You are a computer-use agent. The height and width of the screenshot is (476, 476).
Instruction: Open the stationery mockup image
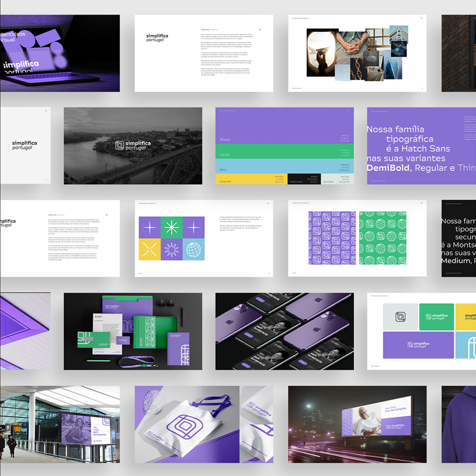point(133,331)
